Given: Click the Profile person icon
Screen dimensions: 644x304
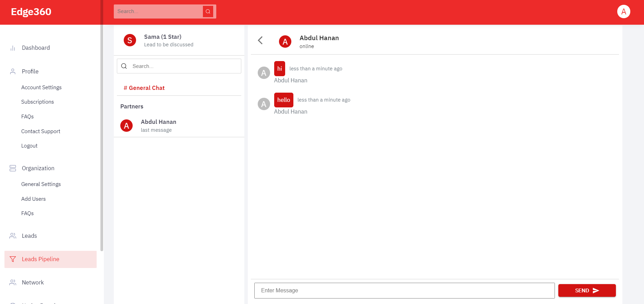Looking at the screenshot, I should 13,71.
